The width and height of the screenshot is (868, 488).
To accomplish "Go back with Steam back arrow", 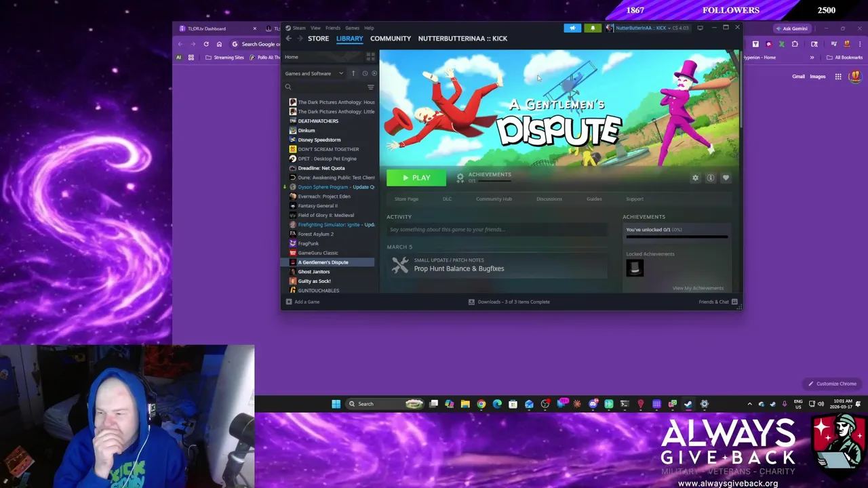I will 289,39.
